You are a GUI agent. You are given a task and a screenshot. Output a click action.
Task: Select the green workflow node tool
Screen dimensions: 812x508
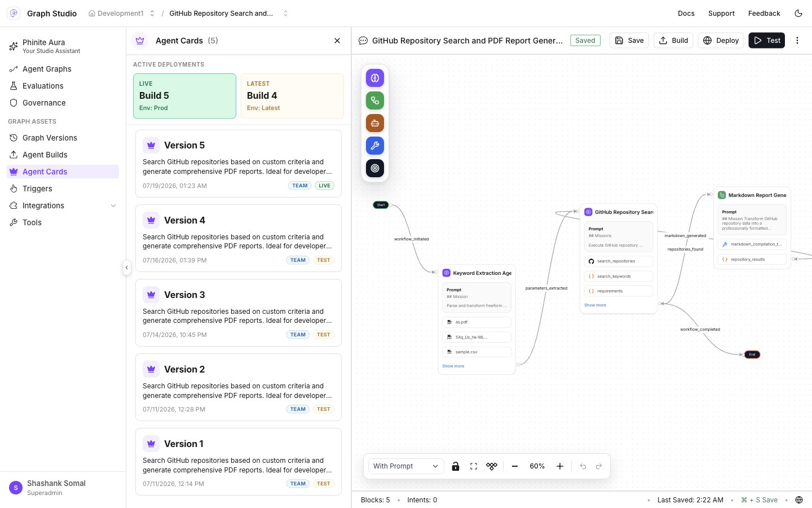point(375,100)
